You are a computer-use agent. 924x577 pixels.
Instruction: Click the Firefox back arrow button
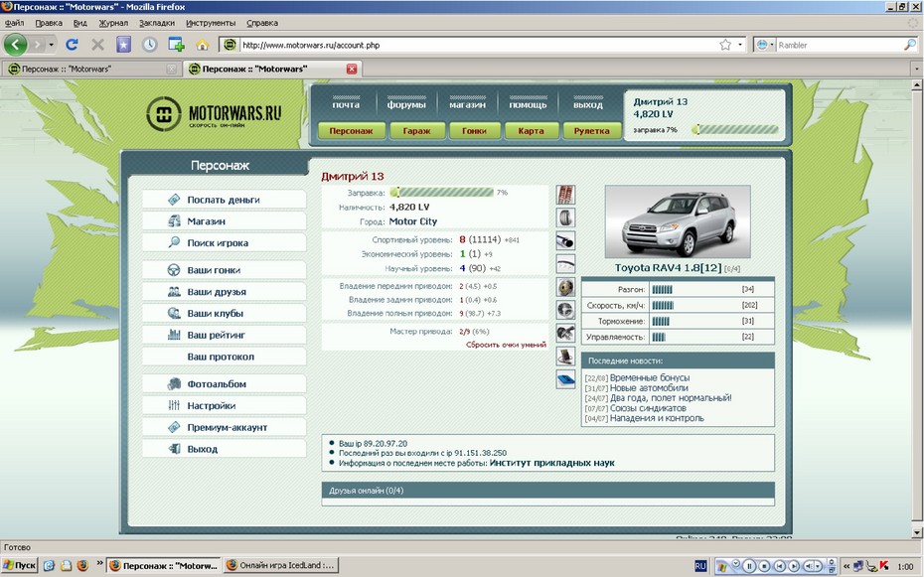click(x=15, y=44)
